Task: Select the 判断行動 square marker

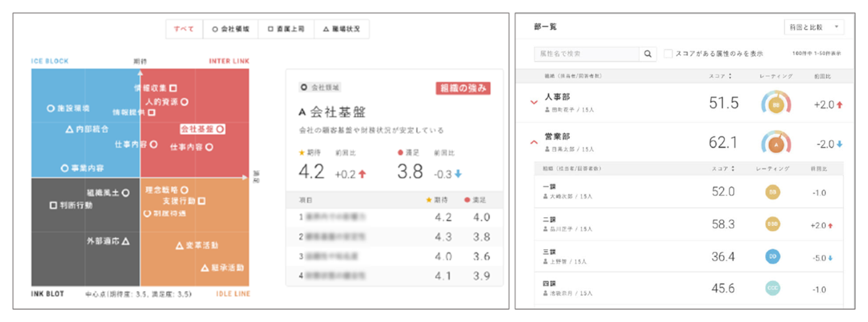Action: [53, 205]
